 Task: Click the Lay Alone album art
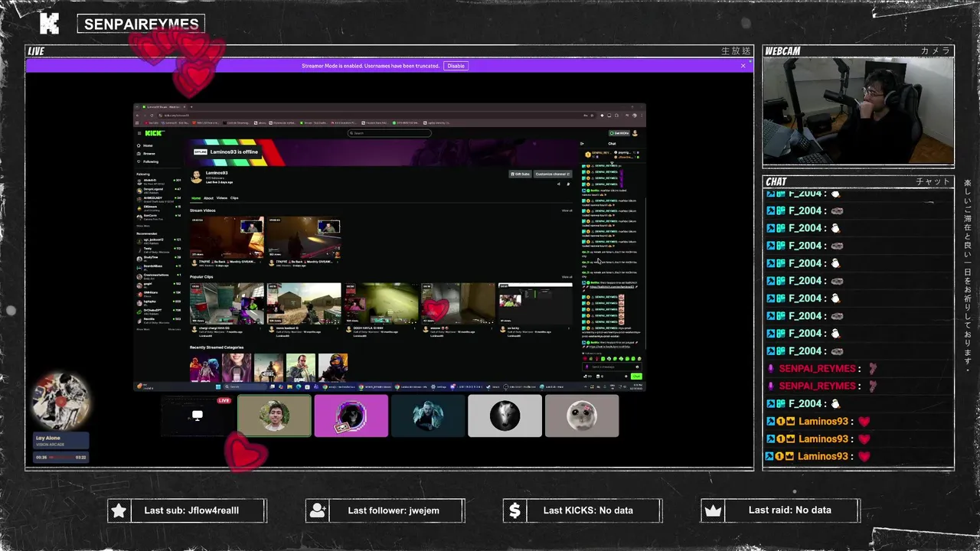click(61, 401)
